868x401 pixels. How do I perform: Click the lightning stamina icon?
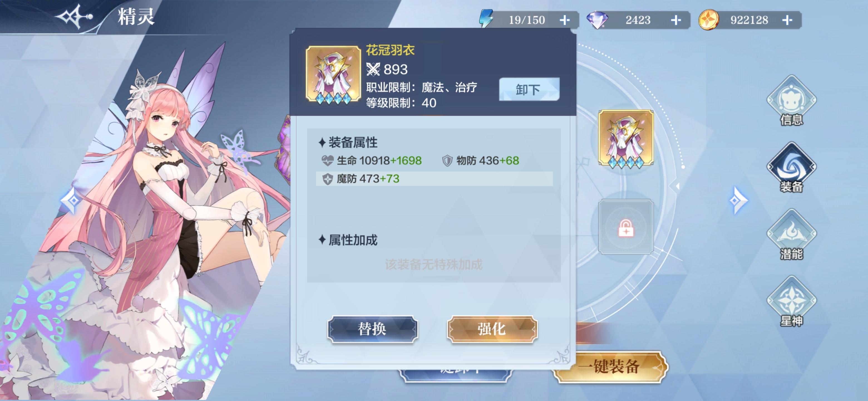coord(486,19)
